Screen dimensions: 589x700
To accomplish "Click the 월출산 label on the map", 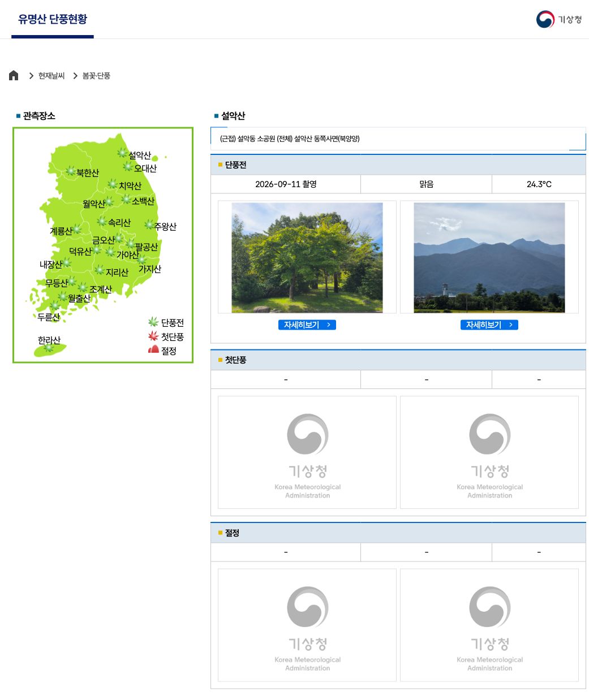I will [x=79, y=299].
